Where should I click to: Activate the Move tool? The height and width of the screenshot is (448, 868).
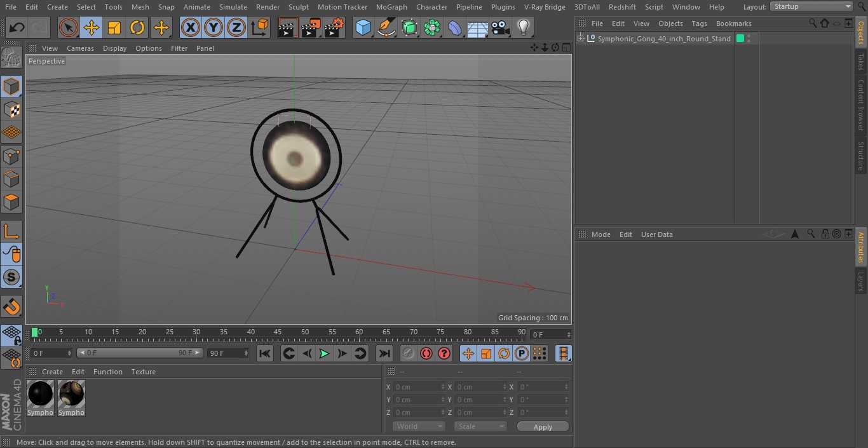(92, 27)
